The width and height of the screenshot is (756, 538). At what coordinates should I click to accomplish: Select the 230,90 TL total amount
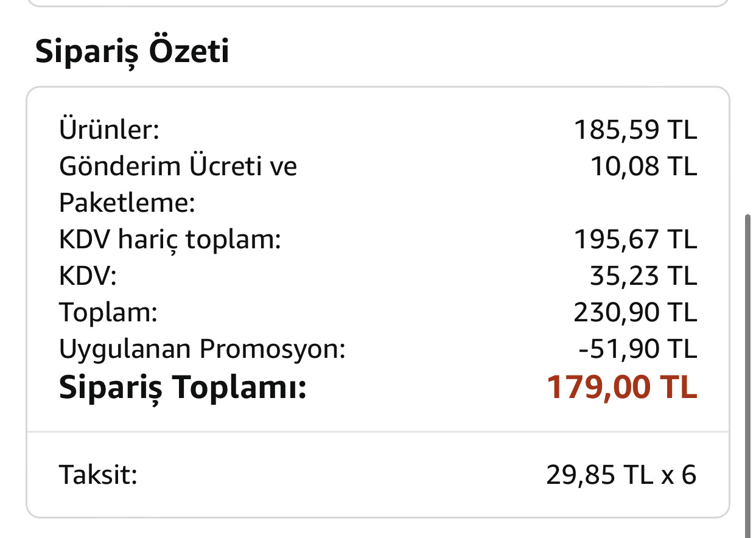(635, 313)
